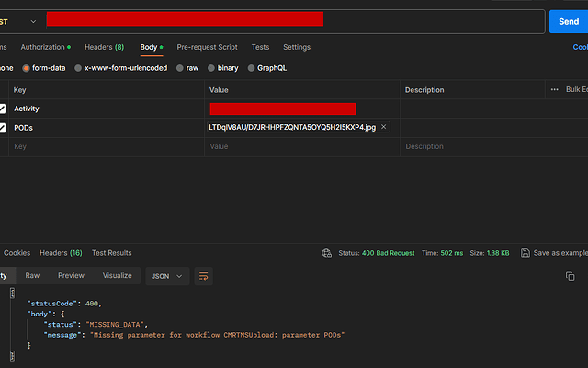This screenshot has height=368, width=588.
Task: Select the binary body type
Action: coord(211,68)
